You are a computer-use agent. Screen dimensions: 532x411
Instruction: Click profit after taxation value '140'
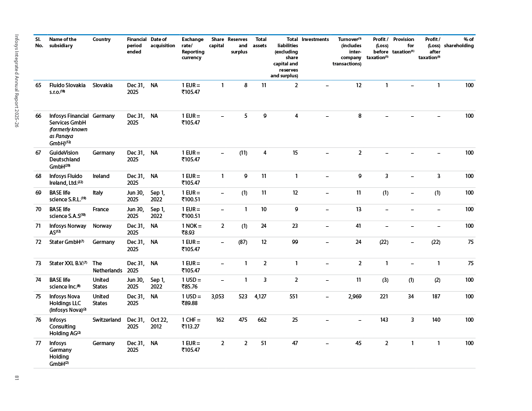pyautogui.click(x=436, y=320)
